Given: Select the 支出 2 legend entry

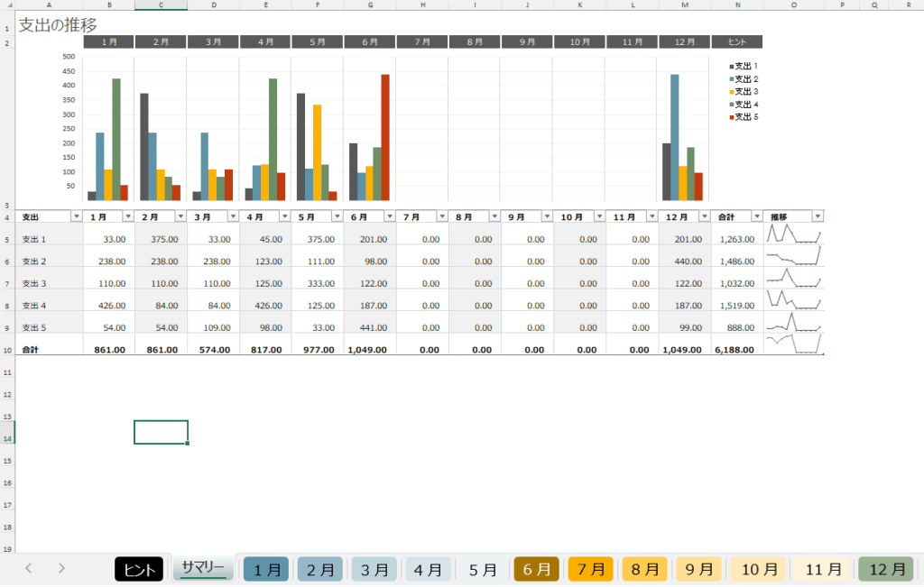Looking at the screenshot, I should pyautogui.click(x=744, y=78).
